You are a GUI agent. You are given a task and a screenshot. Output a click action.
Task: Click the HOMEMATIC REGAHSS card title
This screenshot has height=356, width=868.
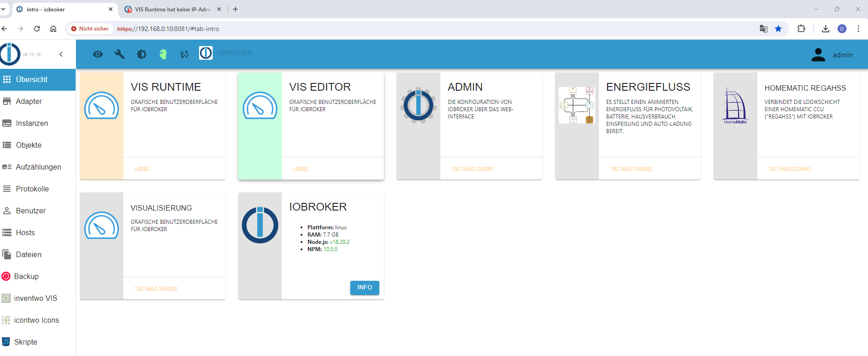point(805,88)
